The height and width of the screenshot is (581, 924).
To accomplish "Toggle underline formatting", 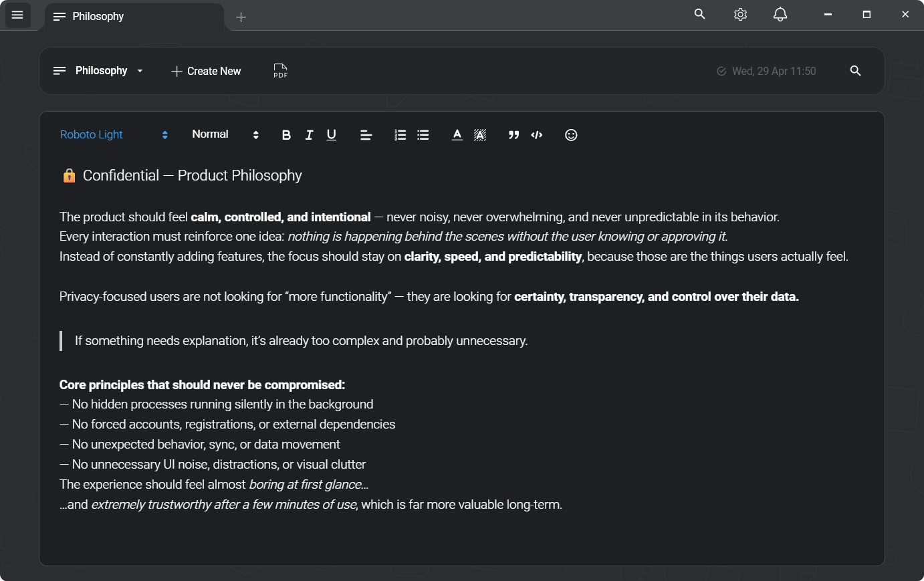I will [331, 135].
